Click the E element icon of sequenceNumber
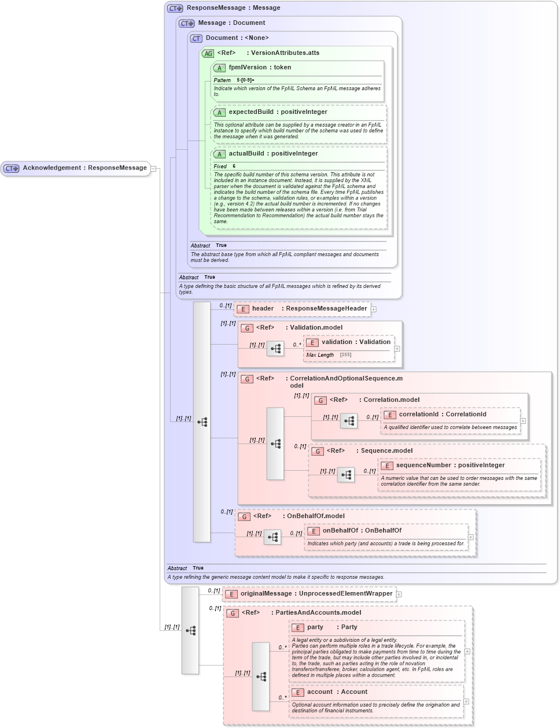 point(387,465)
